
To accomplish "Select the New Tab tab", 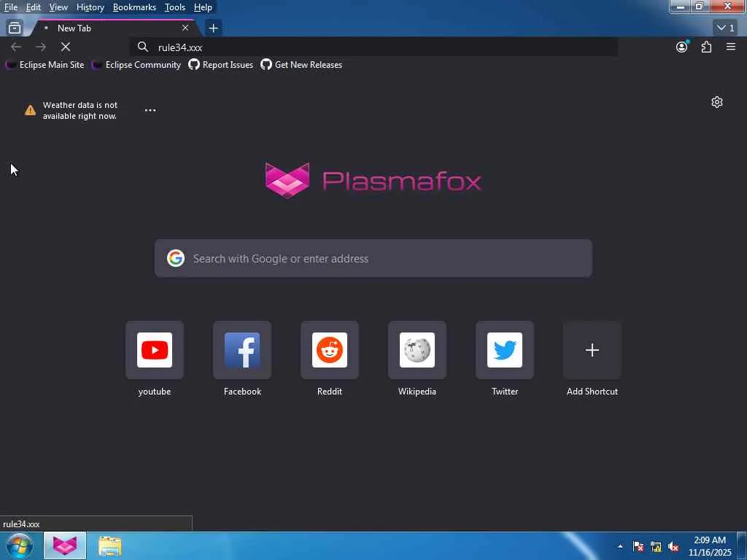I will (115, 28).
